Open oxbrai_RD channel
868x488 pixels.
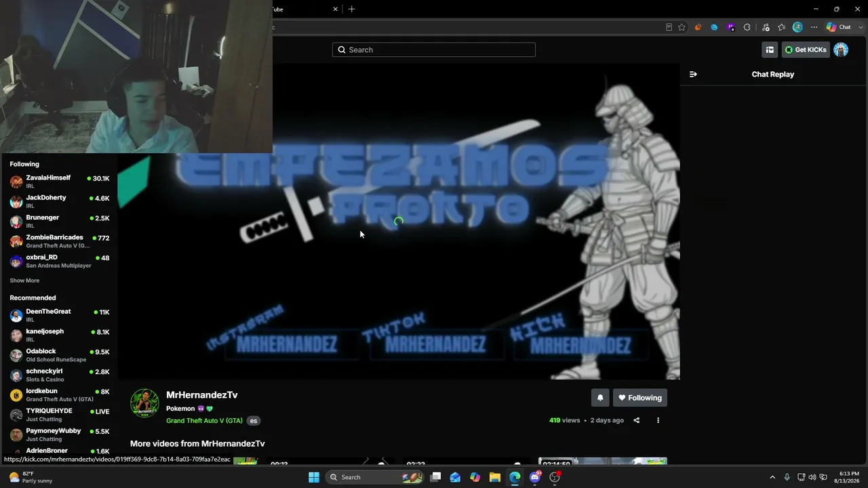click(60, 261)
